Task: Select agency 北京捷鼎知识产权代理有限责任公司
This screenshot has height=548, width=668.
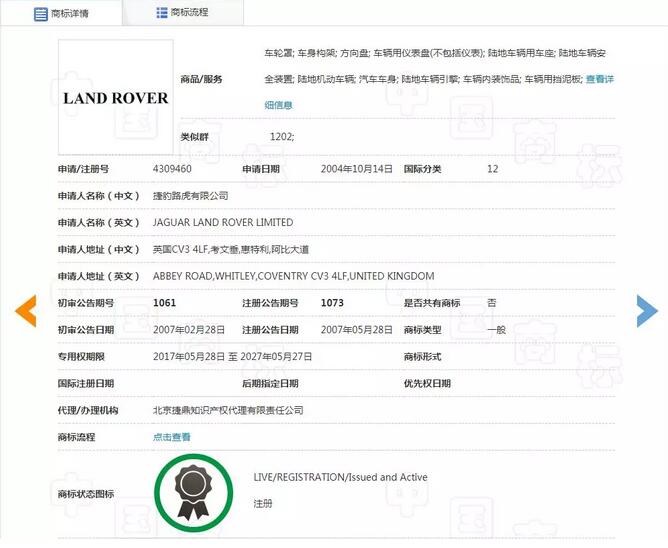Action: (x=228, y=410)
